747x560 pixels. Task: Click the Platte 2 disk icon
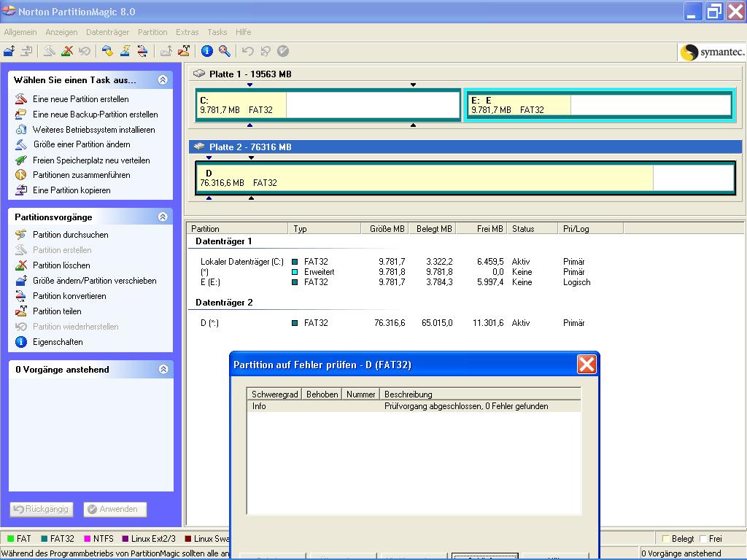click(x=199, y=147)
